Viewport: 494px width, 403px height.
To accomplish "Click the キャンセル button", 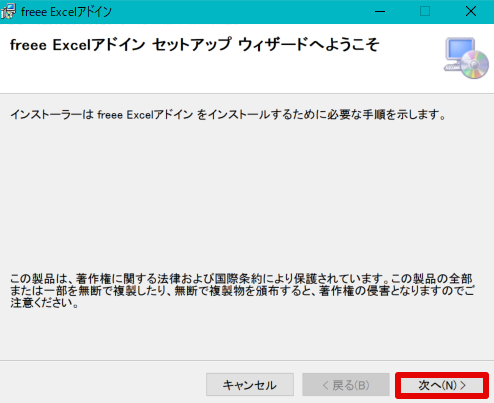I will [250, 385].
